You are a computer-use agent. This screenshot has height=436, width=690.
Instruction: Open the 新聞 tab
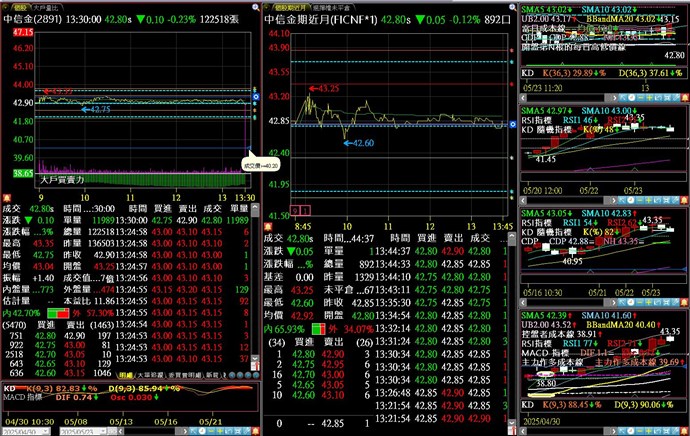(x=213, y=375)
